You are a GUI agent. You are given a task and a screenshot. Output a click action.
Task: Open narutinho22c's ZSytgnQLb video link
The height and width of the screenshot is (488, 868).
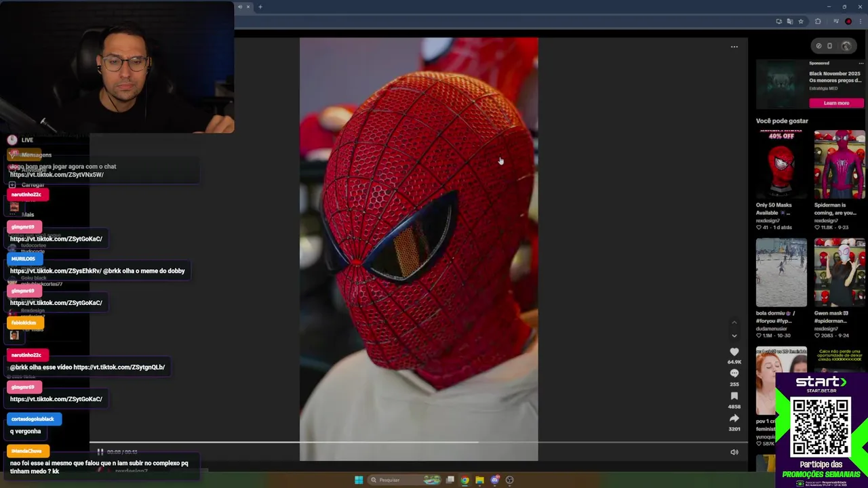(x=119, y=367)
